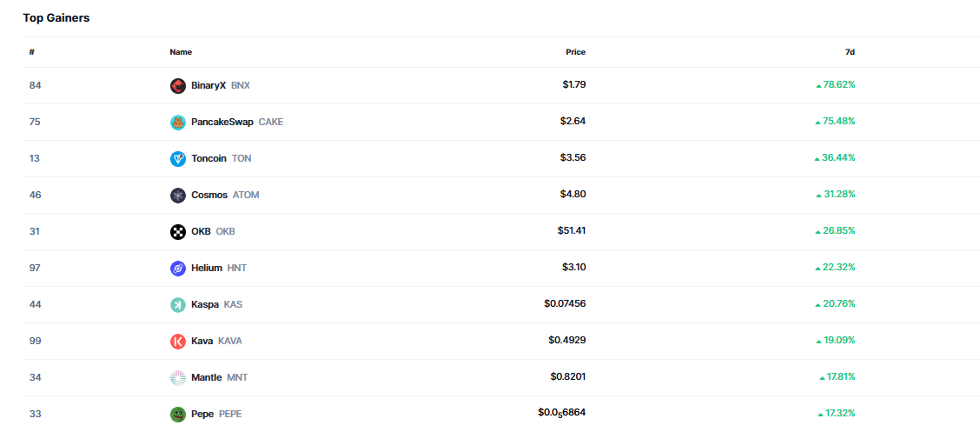The height and width of the screenshot is (432, 980).
Task: Click the Toncoin logo icon
Action: pos(178,158)
